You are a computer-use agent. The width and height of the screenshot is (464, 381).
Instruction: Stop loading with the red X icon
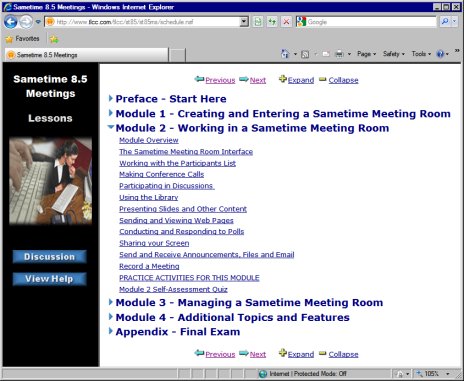tap(286, 22)
